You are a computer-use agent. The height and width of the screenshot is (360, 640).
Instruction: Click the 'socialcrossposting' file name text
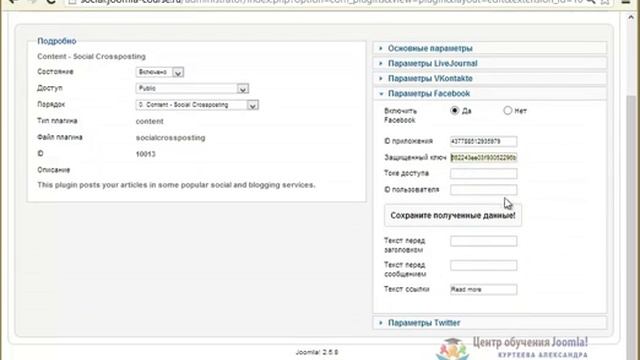coord(171,138)
